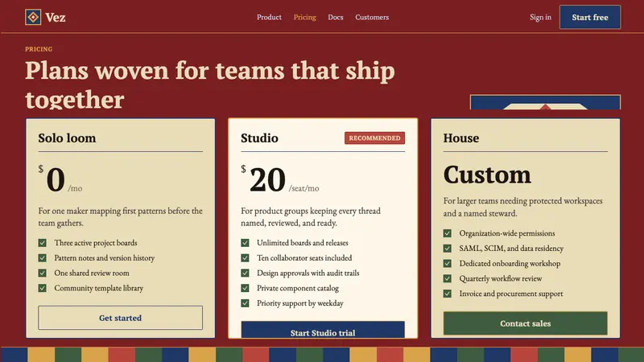644x362 pixels.
Task: Click the Solo loom plan title
Action: coord(67,138)
